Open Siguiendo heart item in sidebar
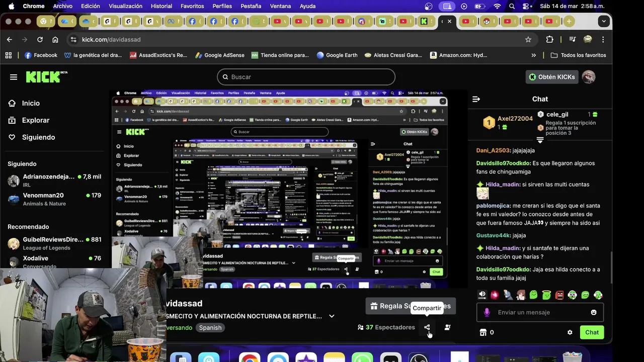 click(x=31, y=137)
